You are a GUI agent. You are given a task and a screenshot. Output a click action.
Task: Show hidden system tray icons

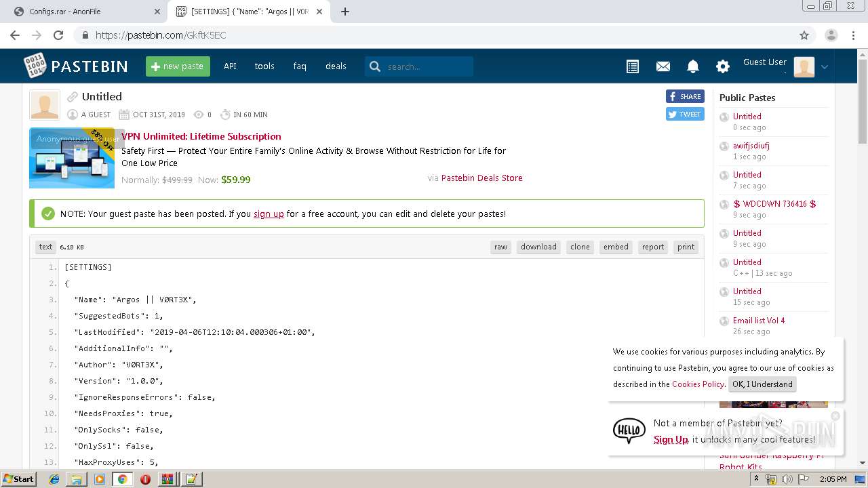click(x=757, y=479)
